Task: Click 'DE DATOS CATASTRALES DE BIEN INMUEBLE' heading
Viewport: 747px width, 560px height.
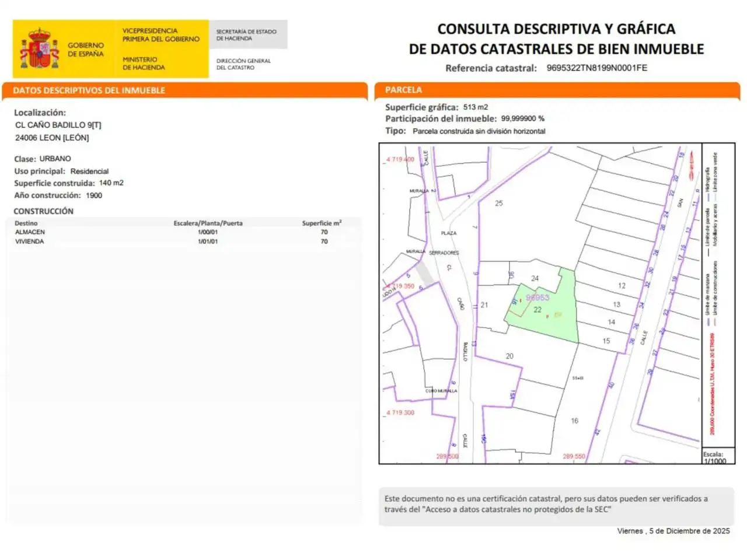Action: [556, 49]
